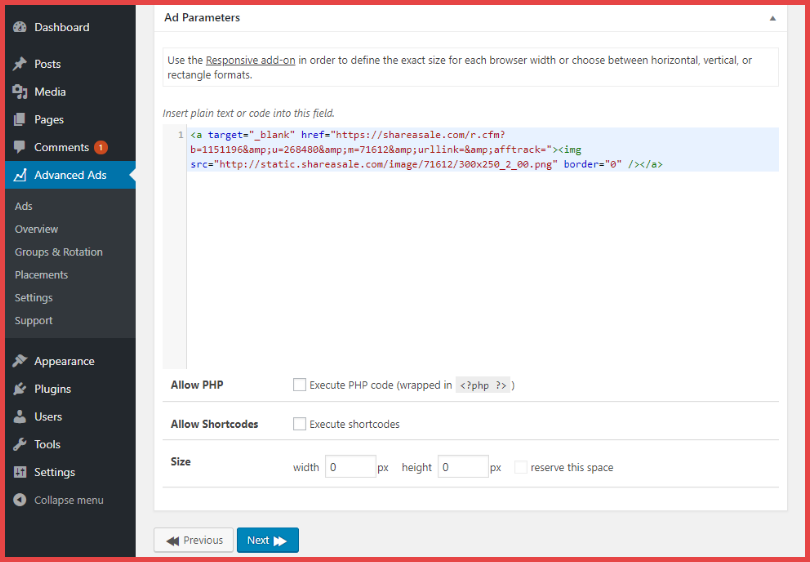Click the Allow PHP label
The width and height of the screenshot is (810, 562).
click(x=197, y=385)
